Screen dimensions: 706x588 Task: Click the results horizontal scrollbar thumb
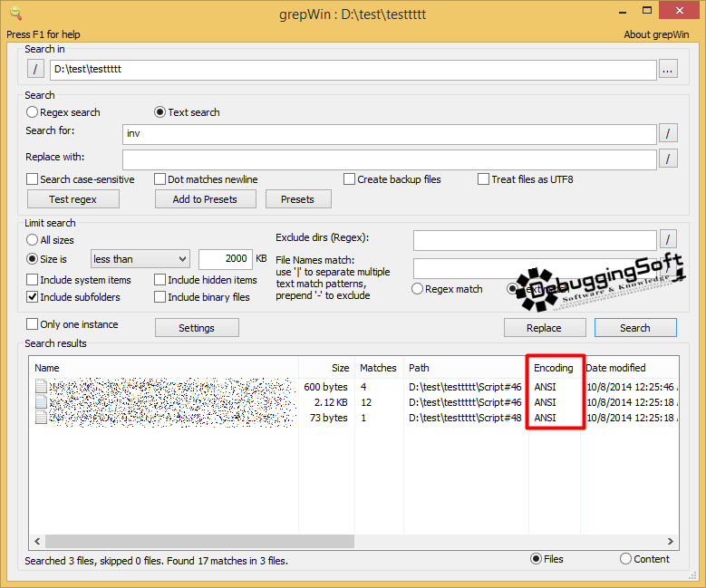200,541
